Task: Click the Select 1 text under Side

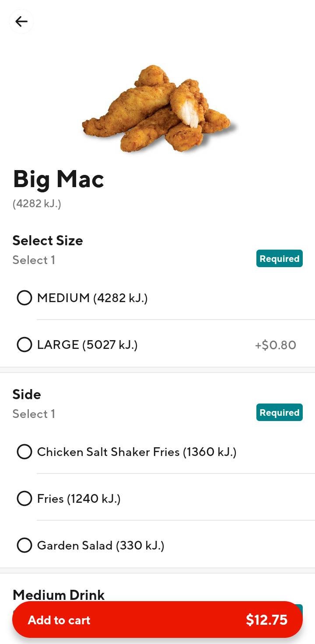Action: (x=34, y=414)
